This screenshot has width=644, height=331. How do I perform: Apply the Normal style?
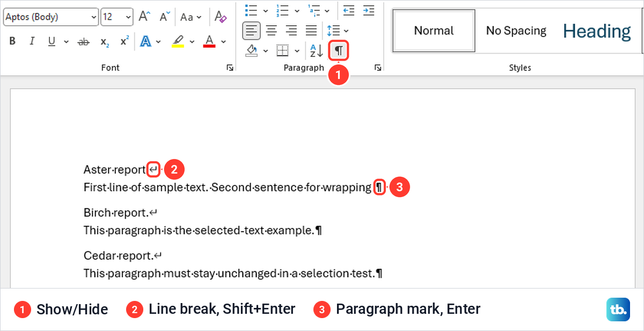click(434, 31)
